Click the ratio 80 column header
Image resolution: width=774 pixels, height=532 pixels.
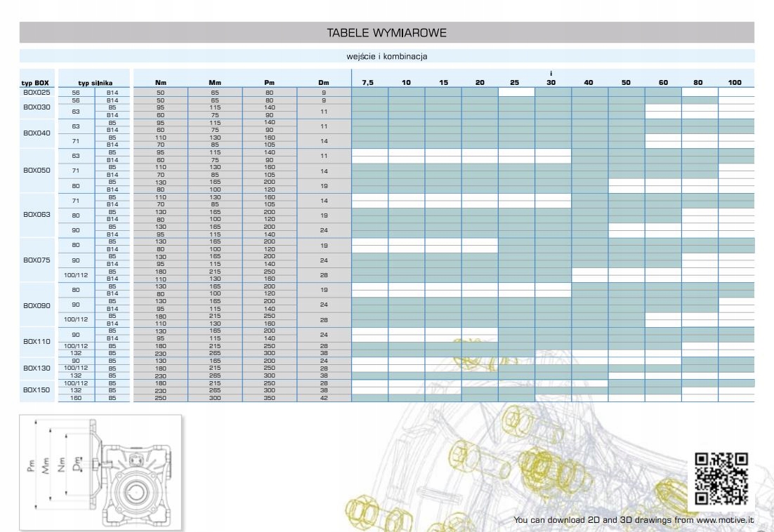698,82
